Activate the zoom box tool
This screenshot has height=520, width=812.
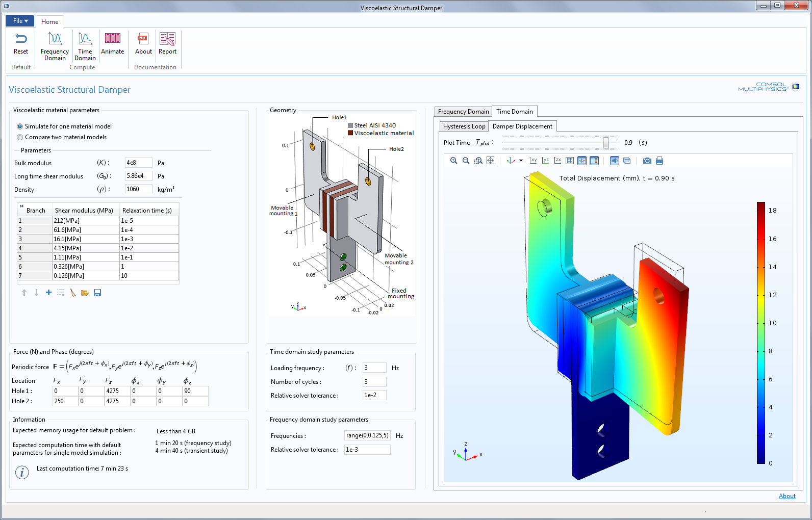coord(478,161)
